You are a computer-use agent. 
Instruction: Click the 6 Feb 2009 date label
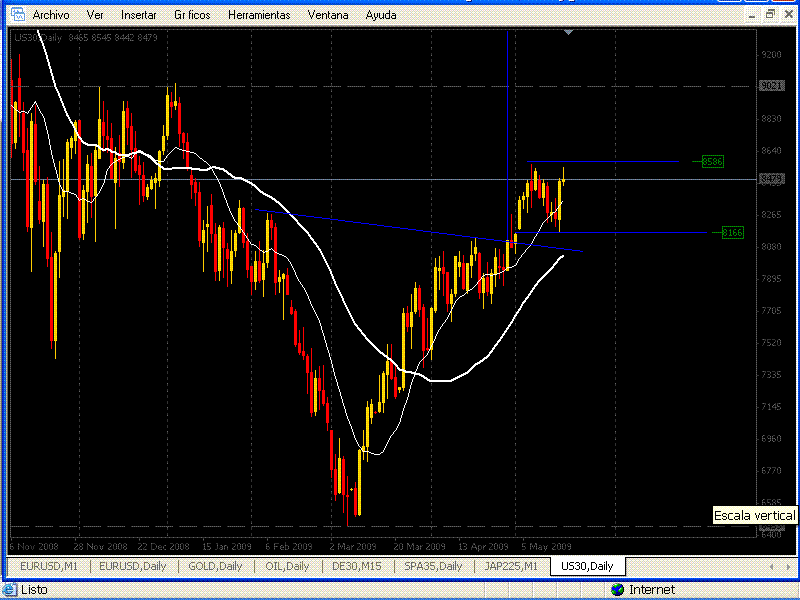click(288, 546)
